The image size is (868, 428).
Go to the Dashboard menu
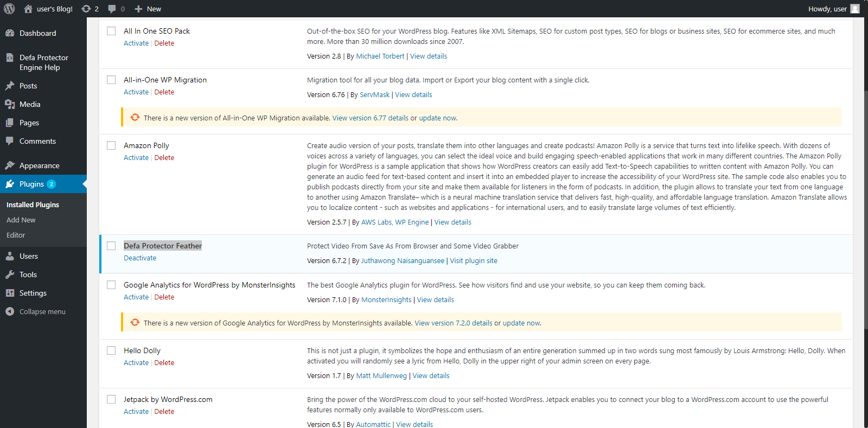(x=37, y=33)
